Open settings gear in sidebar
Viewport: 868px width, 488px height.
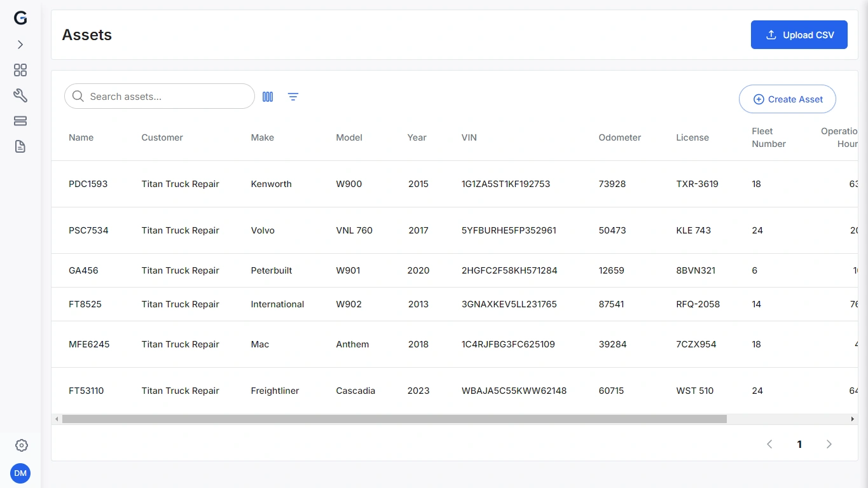tap(21, 445)
